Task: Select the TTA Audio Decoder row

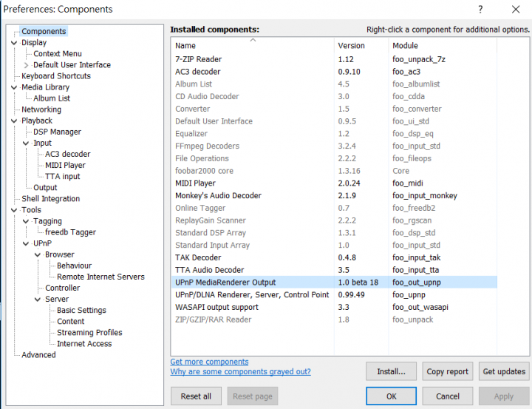Action: 334,271
